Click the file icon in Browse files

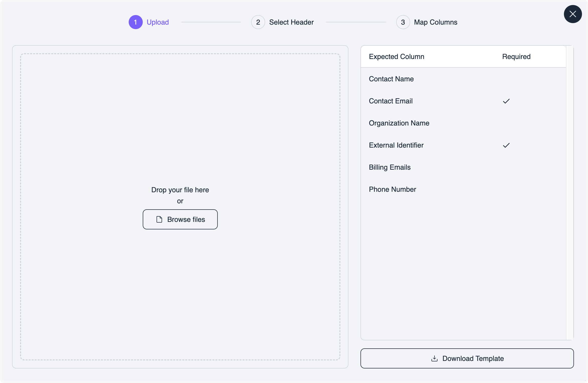coord(159,219)
